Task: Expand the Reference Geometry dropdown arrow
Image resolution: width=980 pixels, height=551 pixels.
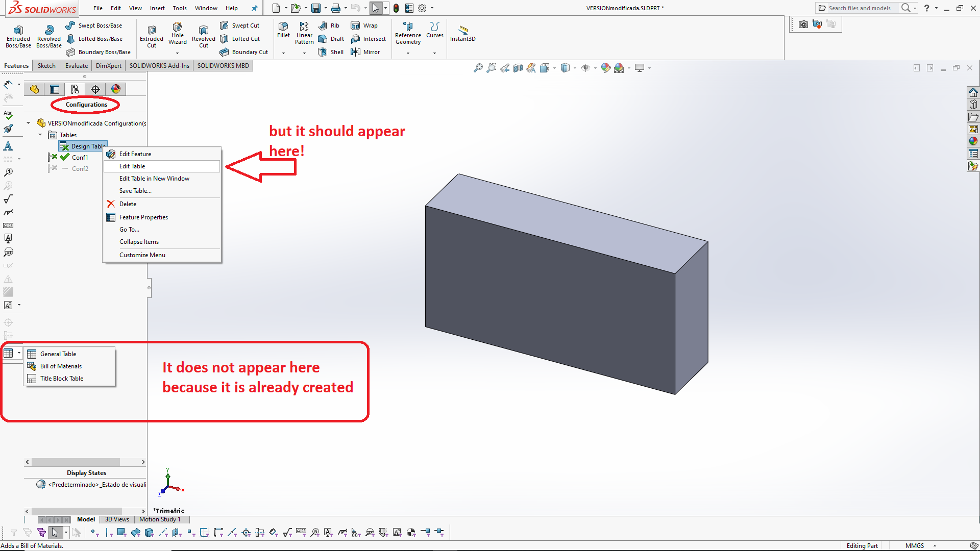Action: pos(408,53)
